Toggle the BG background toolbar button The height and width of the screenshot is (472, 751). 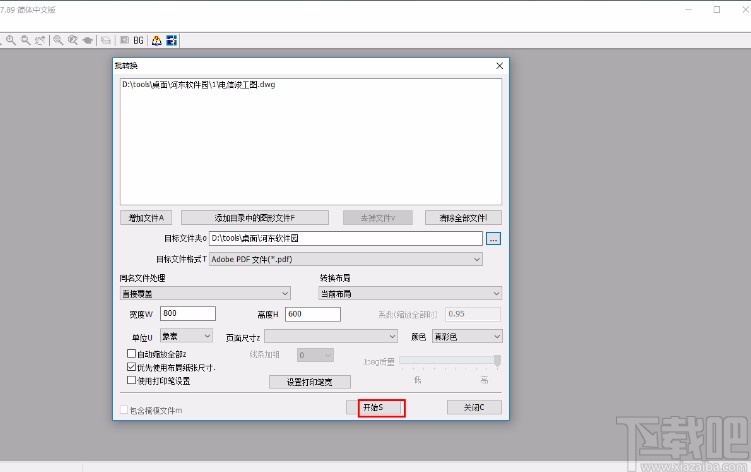138,40
